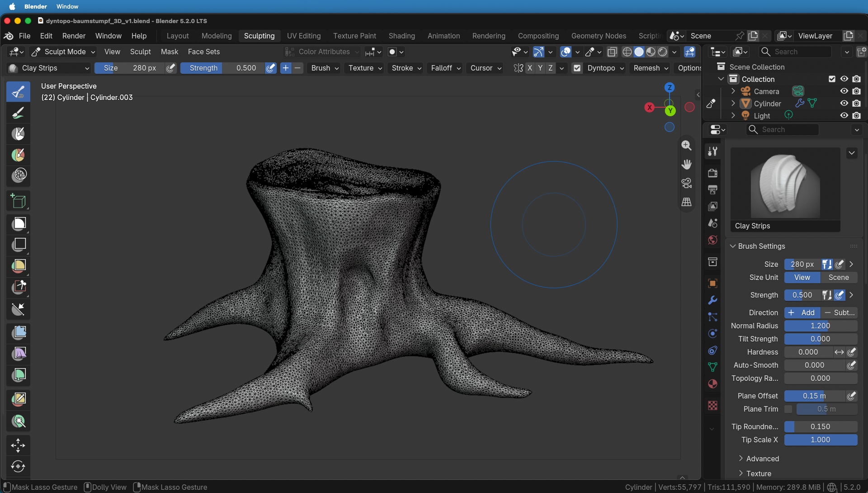Viewport: 868px width, 493px height.
Task: Toggle size pressure sensitivity in header
Action: click(x=170, y=68)
